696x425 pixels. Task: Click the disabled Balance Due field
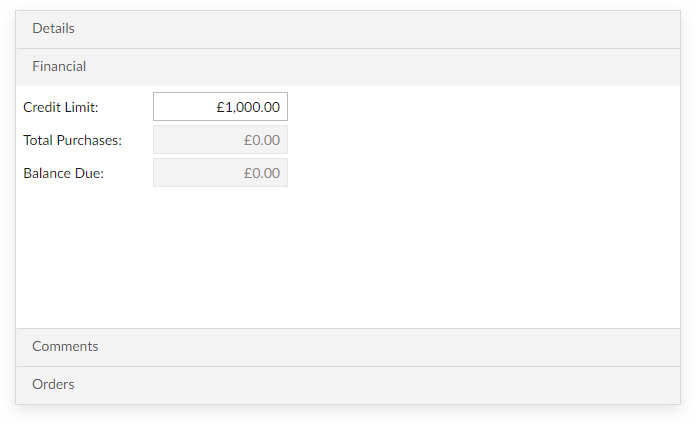[x=220, y=172]
